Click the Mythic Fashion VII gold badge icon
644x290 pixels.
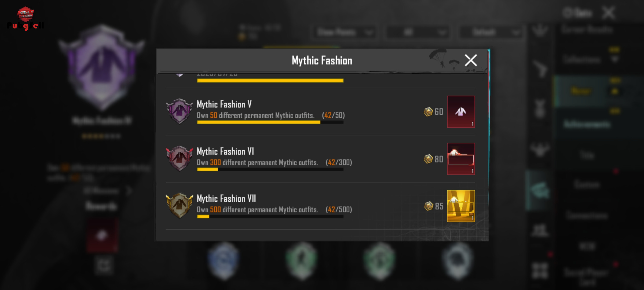pos(179,206)
